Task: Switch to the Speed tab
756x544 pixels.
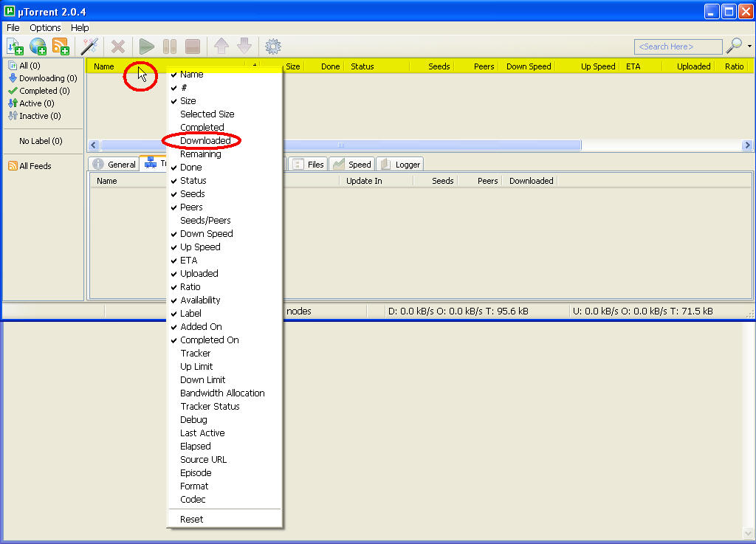Action: point(352,165)
